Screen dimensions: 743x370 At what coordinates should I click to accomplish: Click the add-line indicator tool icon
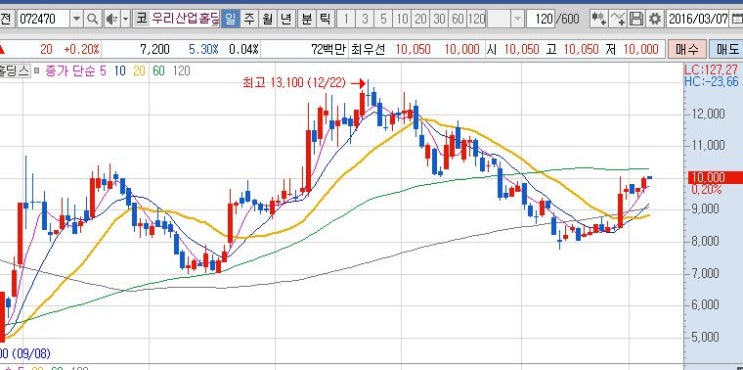click(617, 19)
